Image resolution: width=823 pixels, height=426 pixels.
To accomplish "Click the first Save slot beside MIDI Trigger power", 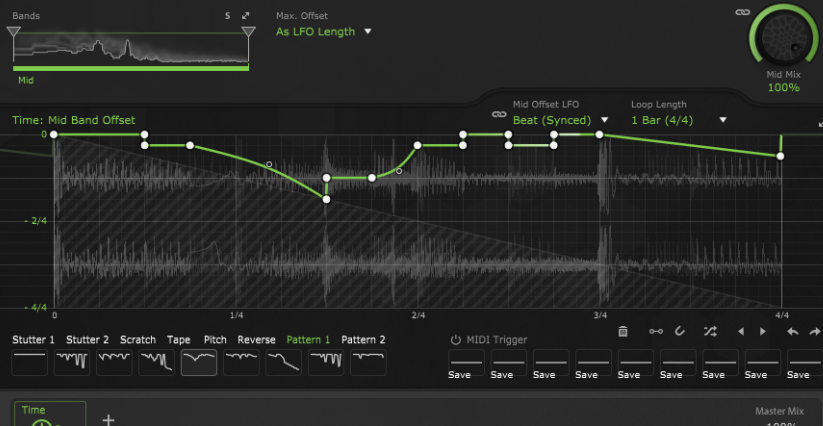I will point(466,364).
